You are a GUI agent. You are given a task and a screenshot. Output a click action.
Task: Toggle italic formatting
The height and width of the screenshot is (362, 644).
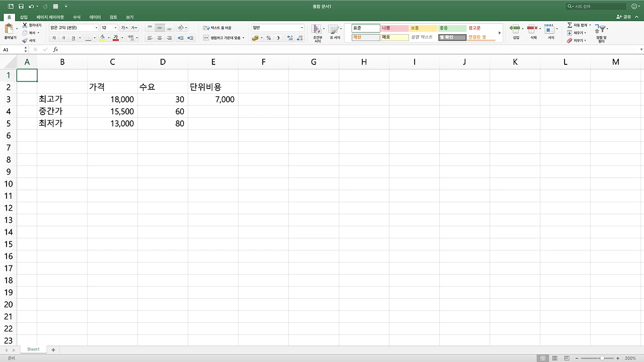(x=63, y=38)
